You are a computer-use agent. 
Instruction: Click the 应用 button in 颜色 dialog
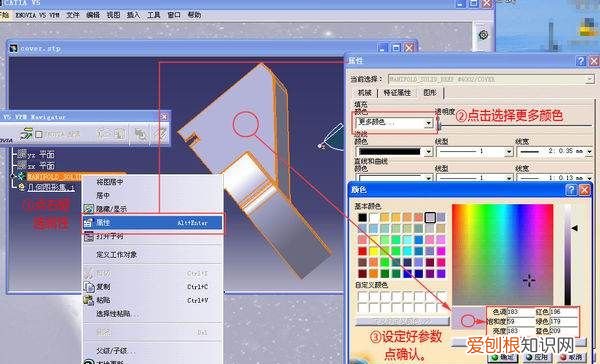(x=538, y=357)
